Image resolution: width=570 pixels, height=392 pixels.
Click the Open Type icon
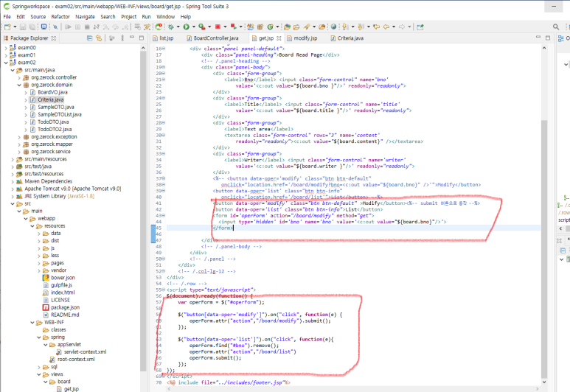pyautogui.click(x=287, y=27)
